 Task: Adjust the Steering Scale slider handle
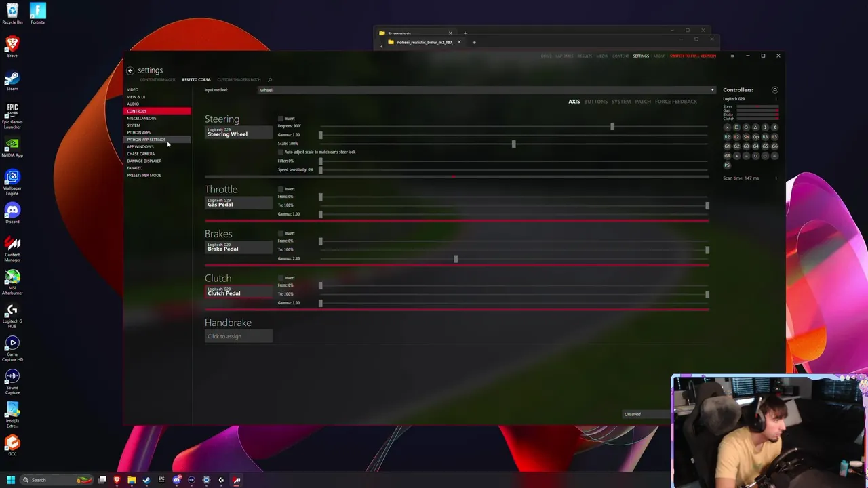pyautogui.click(x=513, y=144)
